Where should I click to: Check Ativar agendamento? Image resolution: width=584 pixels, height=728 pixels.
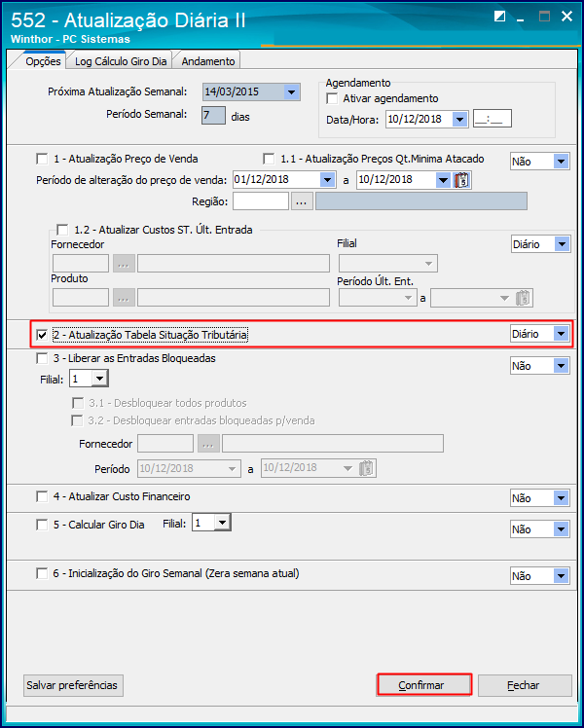tap(332, 99)
